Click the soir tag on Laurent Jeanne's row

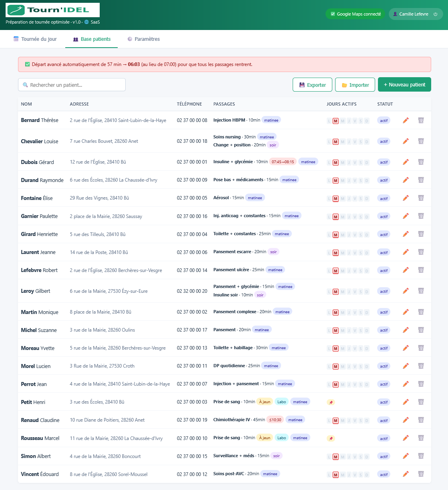(x=273, y=252)
